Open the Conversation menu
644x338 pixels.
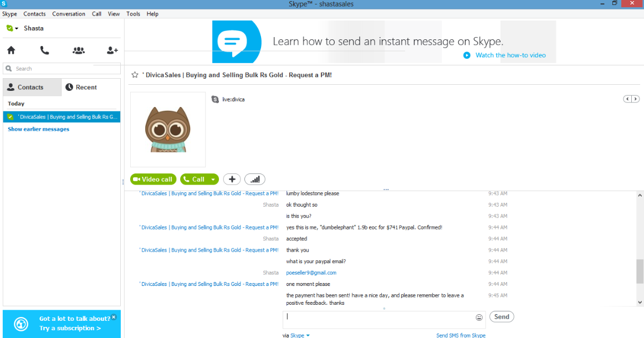tap(69, 13)
